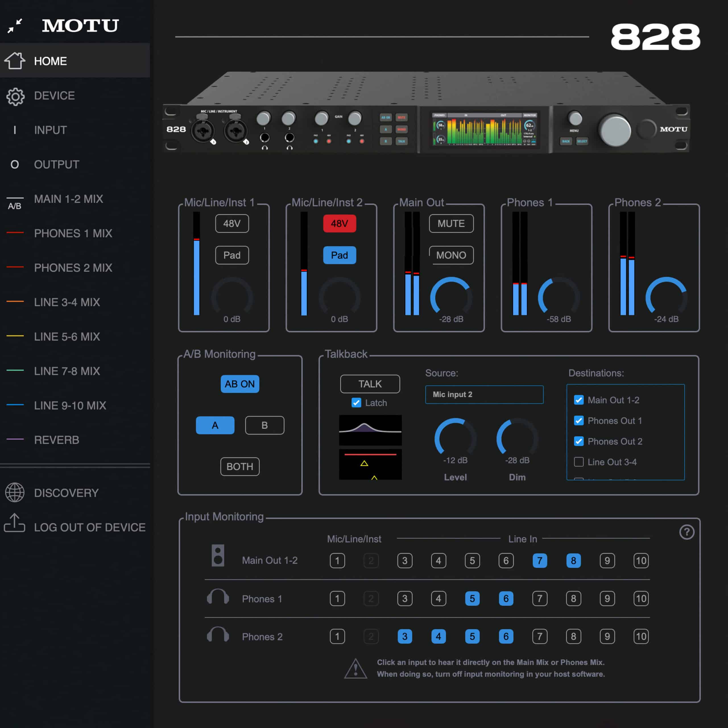Image resolution: width=728 pixels, height=728 pixels.
Task: Click the Log Out of Device upload icon
Action: pyautogui.click(x=15, y=523)
